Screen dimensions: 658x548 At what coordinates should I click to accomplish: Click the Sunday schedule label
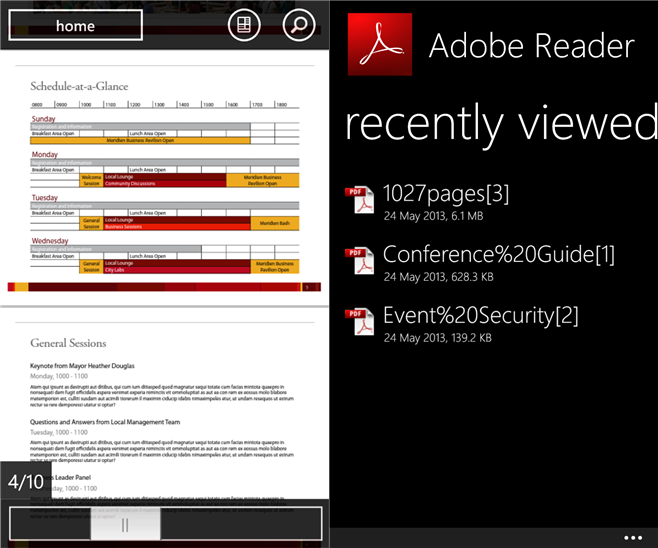43,119
